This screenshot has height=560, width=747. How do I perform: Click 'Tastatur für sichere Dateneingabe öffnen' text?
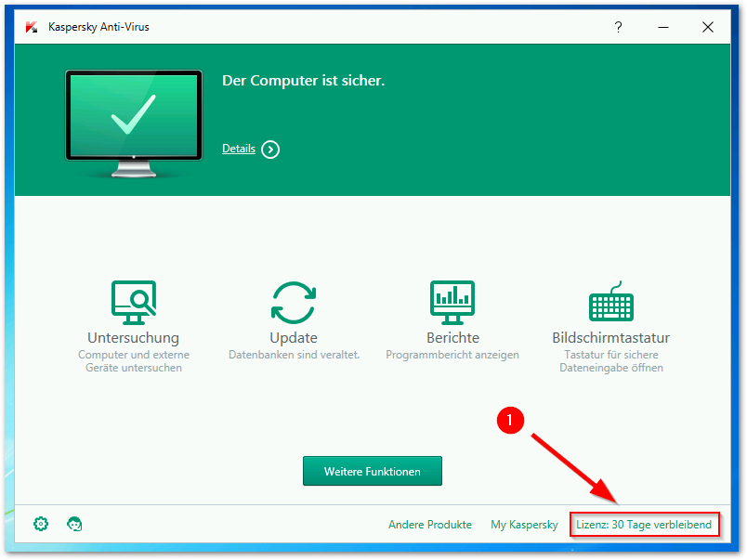[x=611, y=361]
